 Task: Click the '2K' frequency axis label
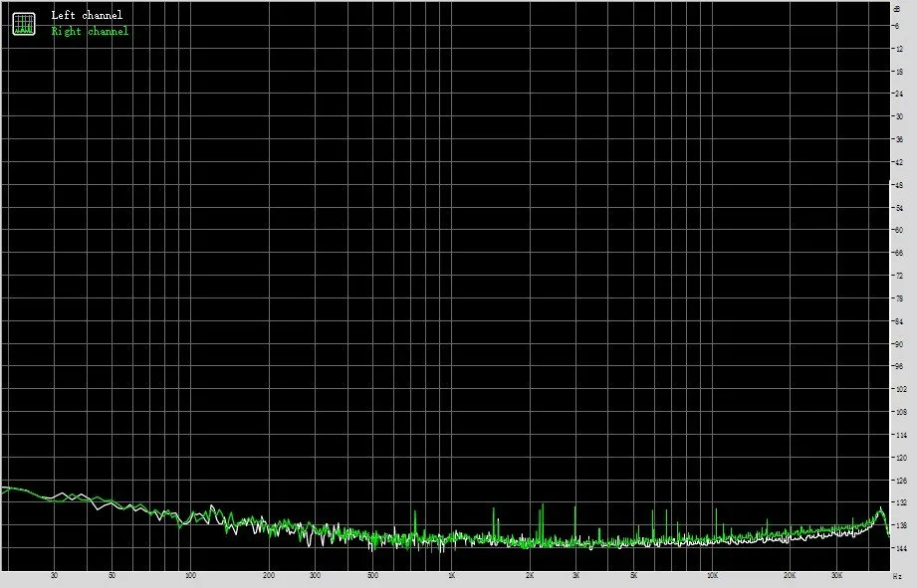[530, 576]
